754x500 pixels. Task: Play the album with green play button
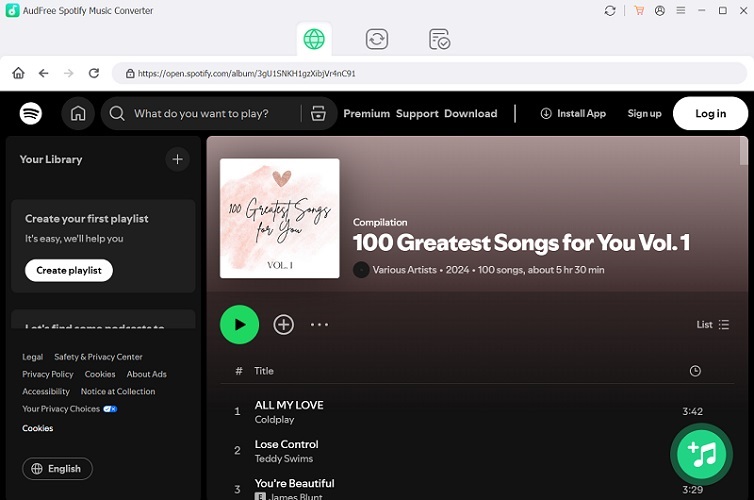click(x=239, y=325)
